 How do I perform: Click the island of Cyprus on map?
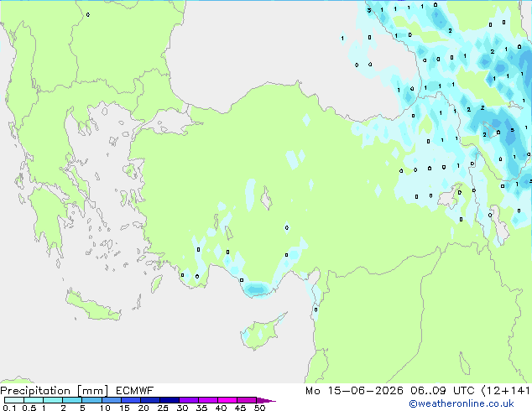tap(262, 332)
